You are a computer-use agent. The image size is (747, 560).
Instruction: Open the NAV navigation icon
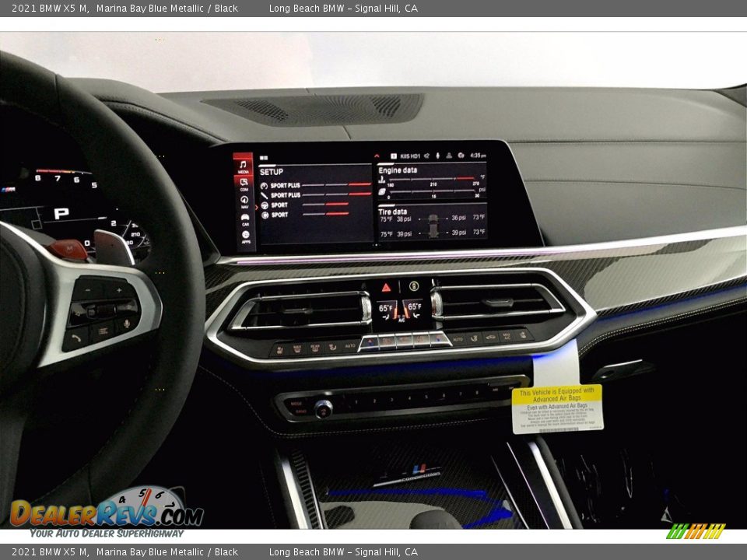point(244,201)
